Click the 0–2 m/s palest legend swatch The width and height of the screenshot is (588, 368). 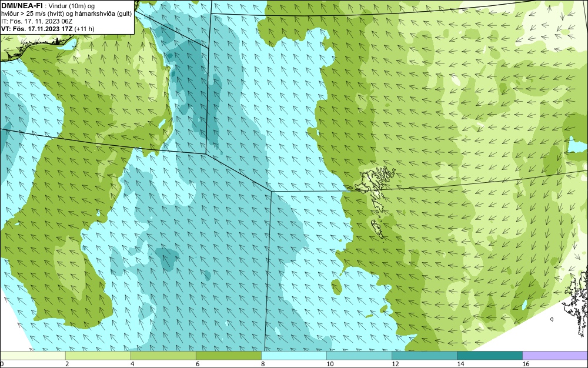(32, 356)
